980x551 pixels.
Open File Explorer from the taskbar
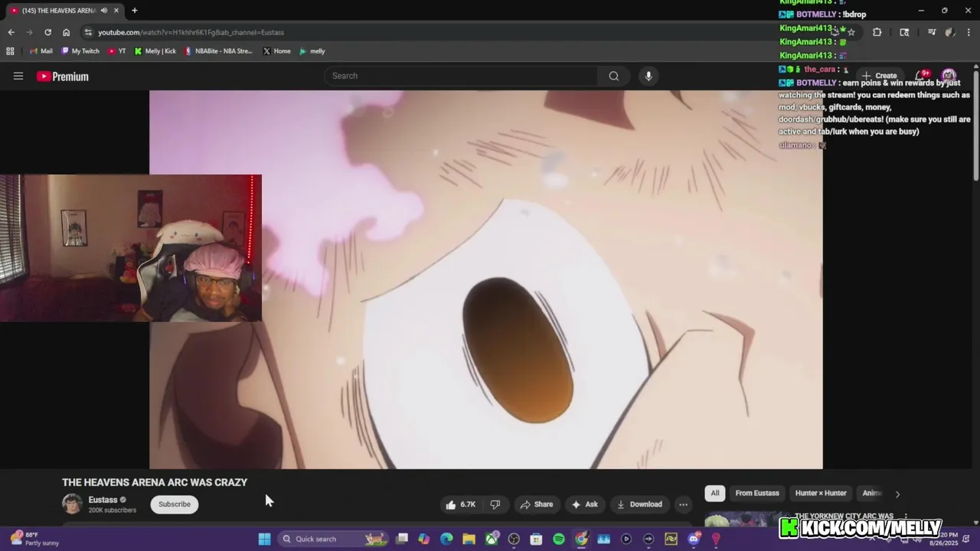[469, 539]
